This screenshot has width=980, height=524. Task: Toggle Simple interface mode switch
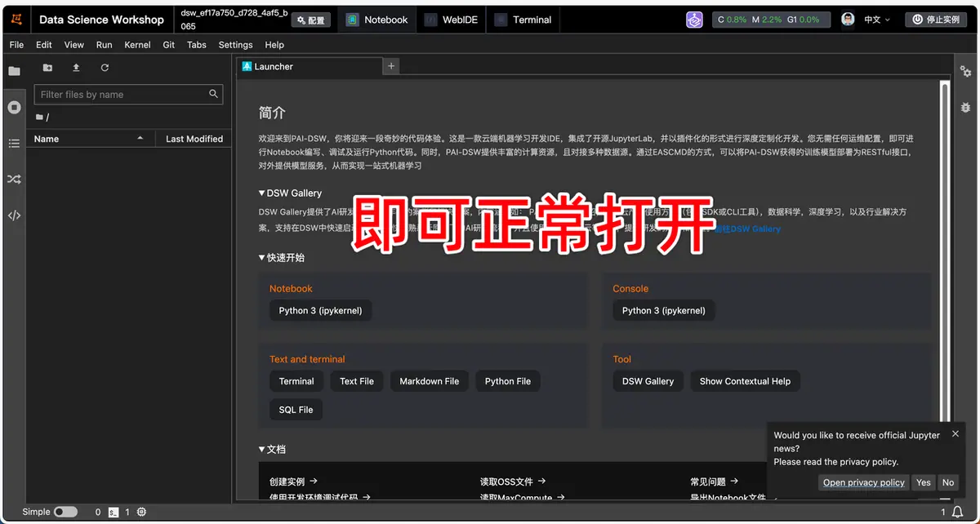[x=65, y=512]
